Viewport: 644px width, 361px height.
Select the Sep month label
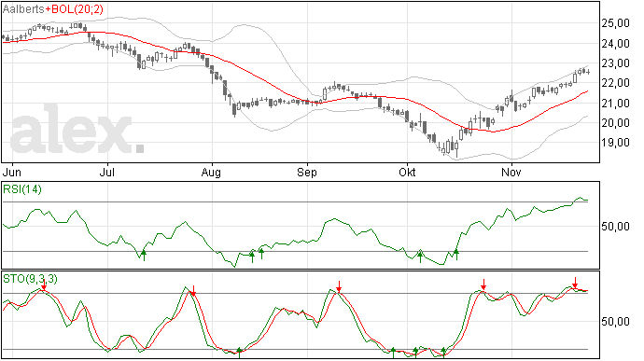[307, 173]
